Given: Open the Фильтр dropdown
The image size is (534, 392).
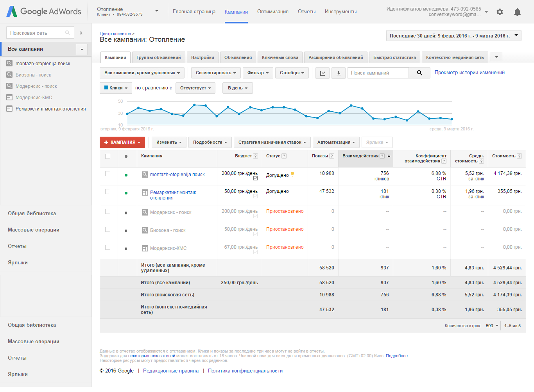Looking at the screenshot, I should point(258,73).
